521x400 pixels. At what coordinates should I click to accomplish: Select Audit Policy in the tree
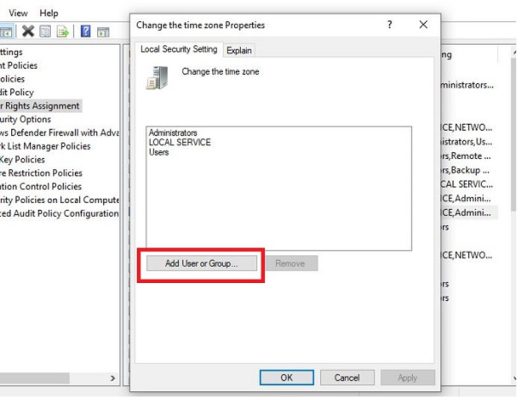pyautogui.click(x=17, y=92)
